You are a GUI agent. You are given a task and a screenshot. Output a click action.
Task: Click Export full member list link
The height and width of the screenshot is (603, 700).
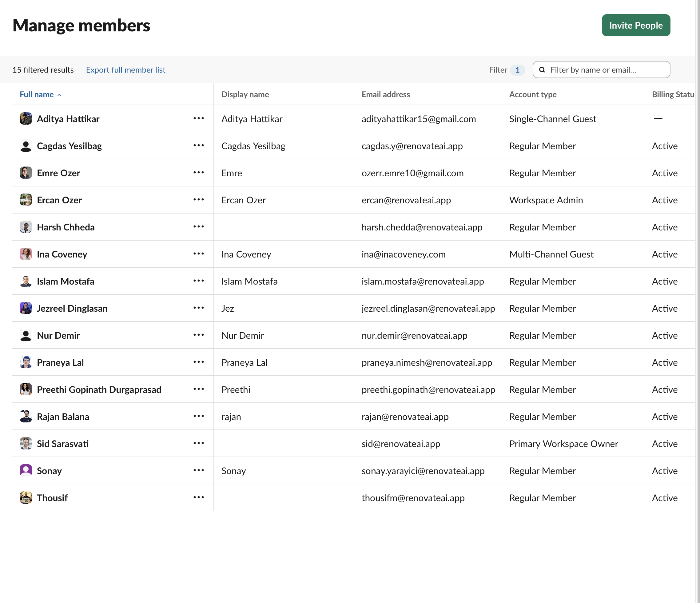point(125,70)
